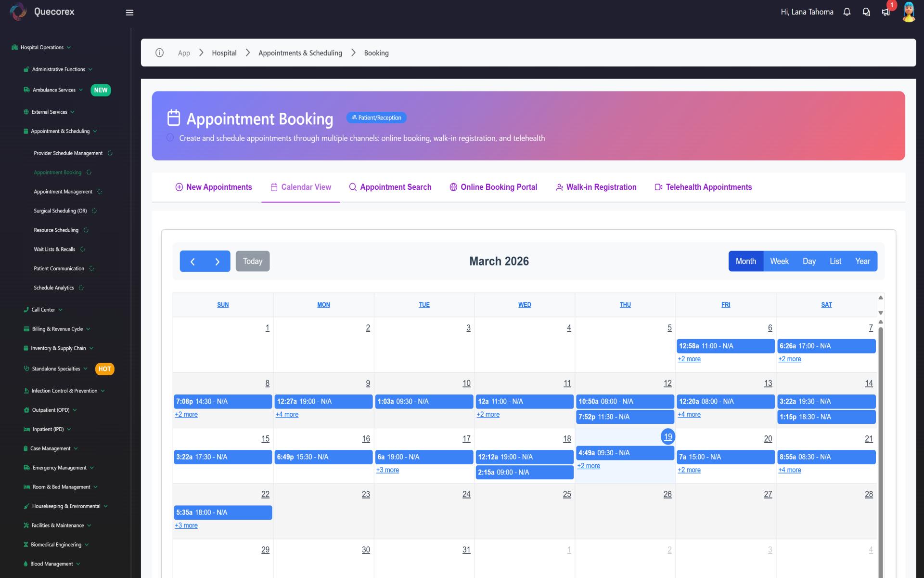Open the New Appointments tab

[x=213, y=187]
